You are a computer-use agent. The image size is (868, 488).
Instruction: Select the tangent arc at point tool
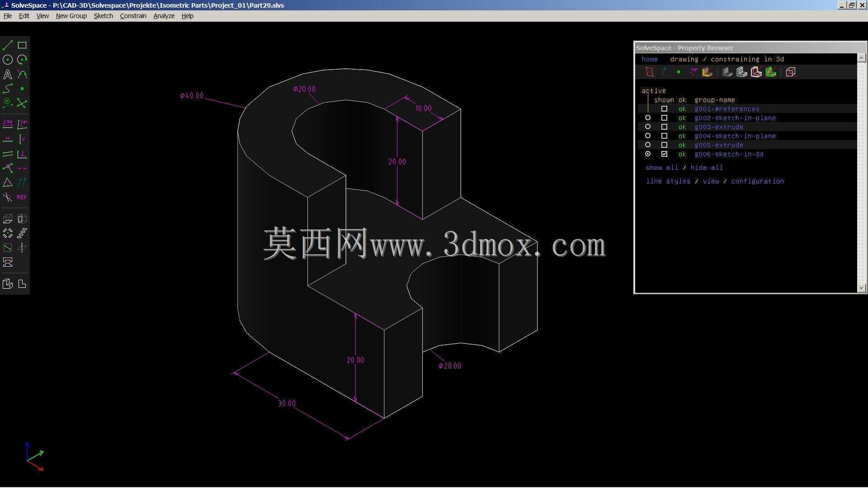[22, 74]
